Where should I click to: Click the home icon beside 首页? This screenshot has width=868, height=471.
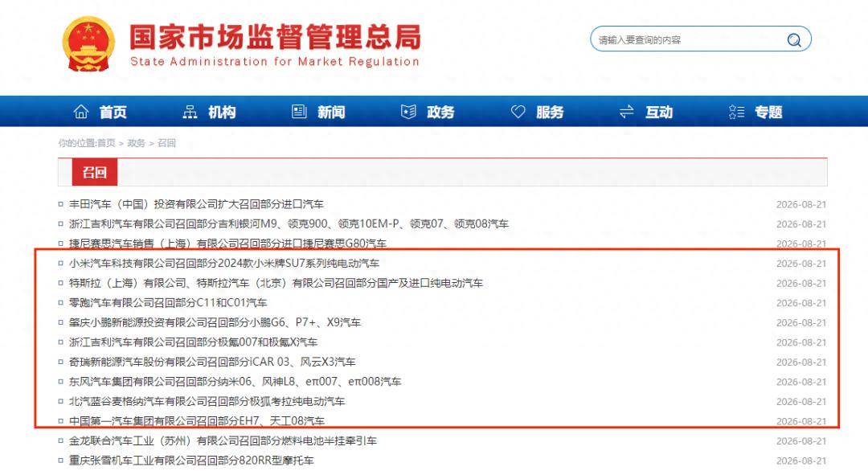click(x=81, y=112)
